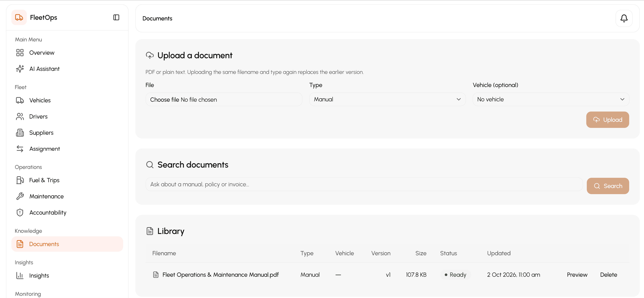644x298 pixels.
Task: Go to Overview in the main menu
Action: pos(67,53)
